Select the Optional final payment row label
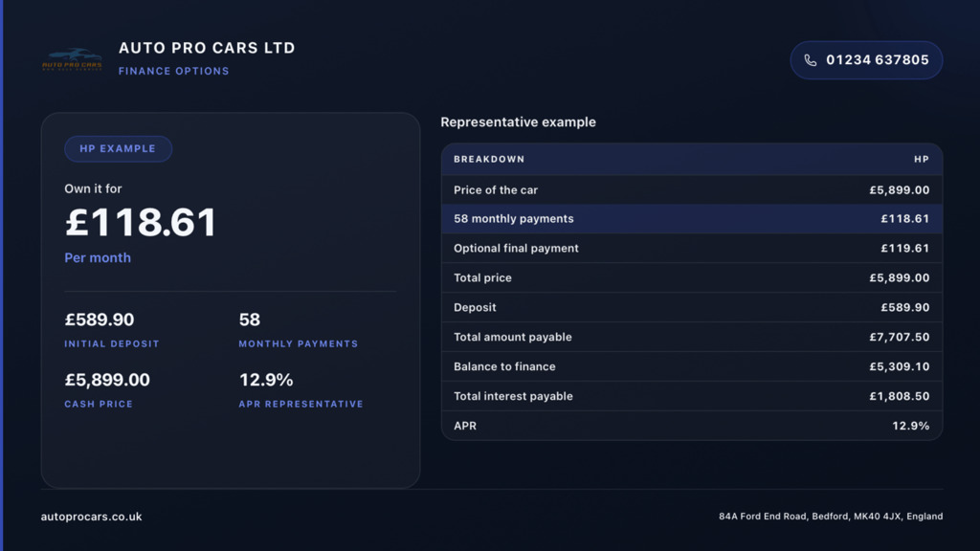Image resolution: width=980 pixels, height=551 pixels. tap(516, 248)
